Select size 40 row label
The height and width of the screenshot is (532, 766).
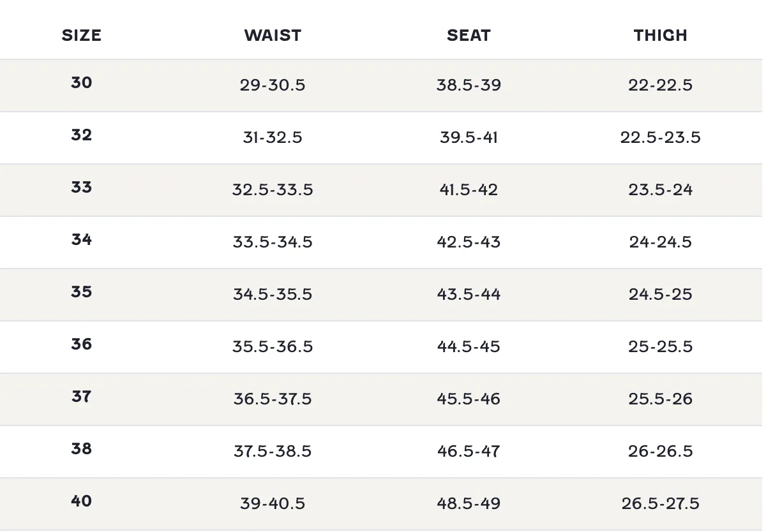(81, 501)
